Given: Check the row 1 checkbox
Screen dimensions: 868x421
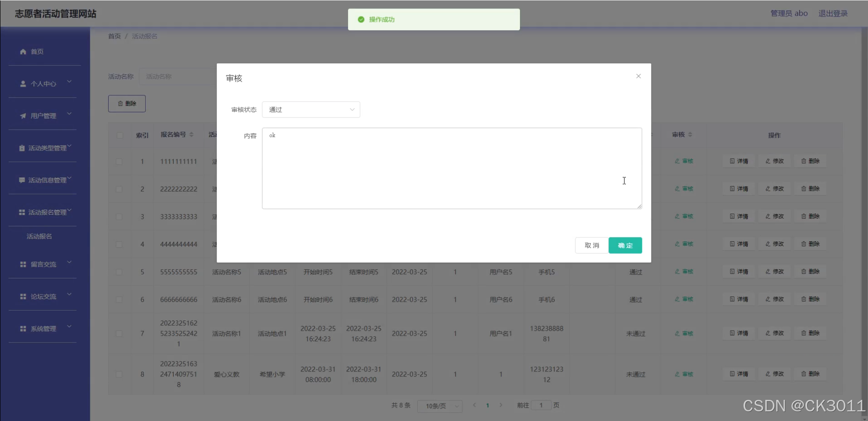Looking at the screenshot, I should point(119,161).
